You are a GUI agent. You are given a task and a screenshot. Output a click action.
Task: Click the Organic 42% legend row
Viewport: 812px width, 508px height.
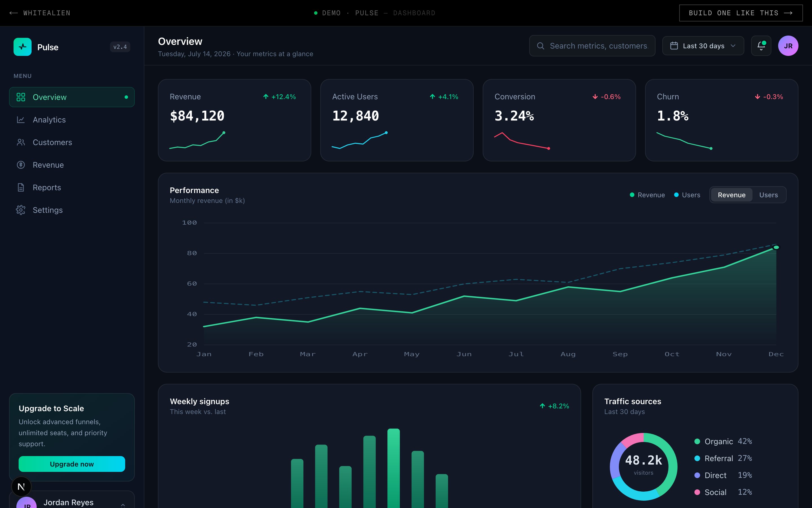(x=723, y=441)
